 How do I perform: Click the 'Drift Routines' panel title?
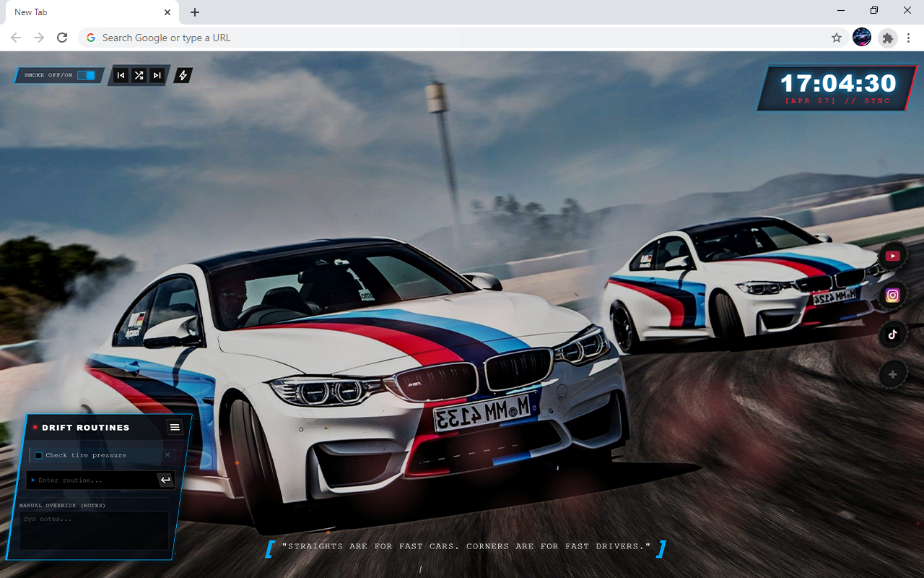[x=86, y=428]
